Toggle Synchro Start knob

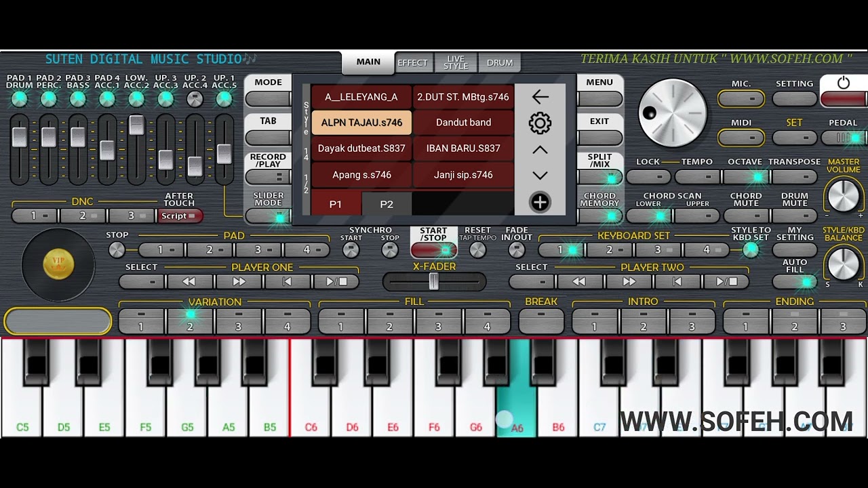[x=351, y=250]
